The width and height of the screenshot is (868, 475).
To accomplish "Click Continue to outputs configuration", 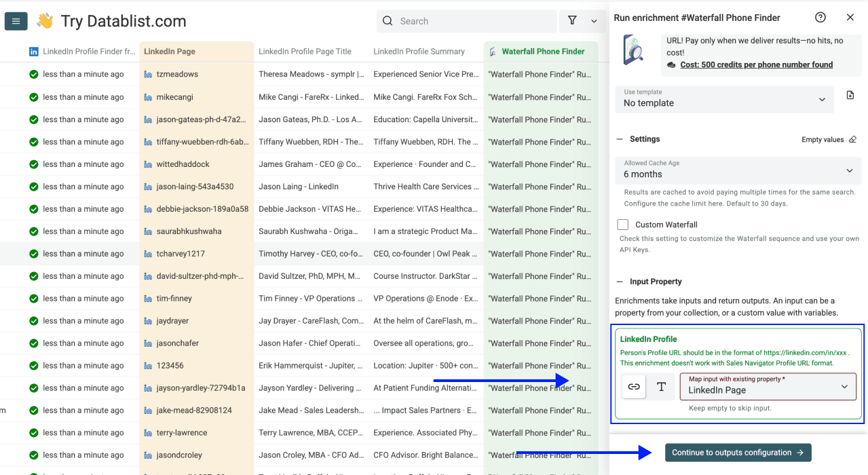I will point(738,452).
